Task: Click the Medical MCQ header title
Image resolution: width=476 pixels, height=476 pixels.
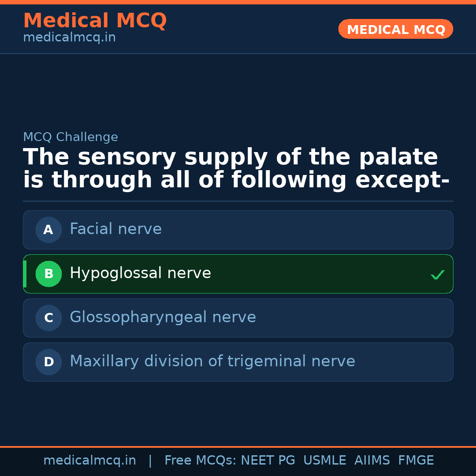Action: (x=95, y=21)
